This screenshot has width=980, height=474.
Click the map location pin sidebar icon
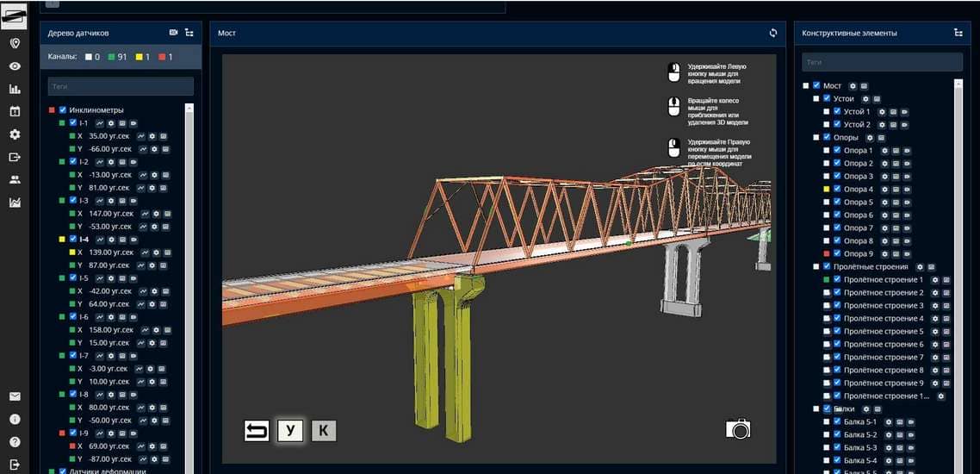pyautogui.click(x=15, y=44)
